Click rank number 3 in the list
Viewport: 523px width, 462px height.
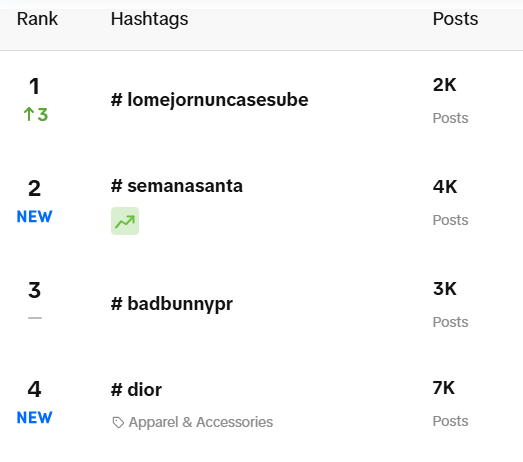tap(34, 290)
